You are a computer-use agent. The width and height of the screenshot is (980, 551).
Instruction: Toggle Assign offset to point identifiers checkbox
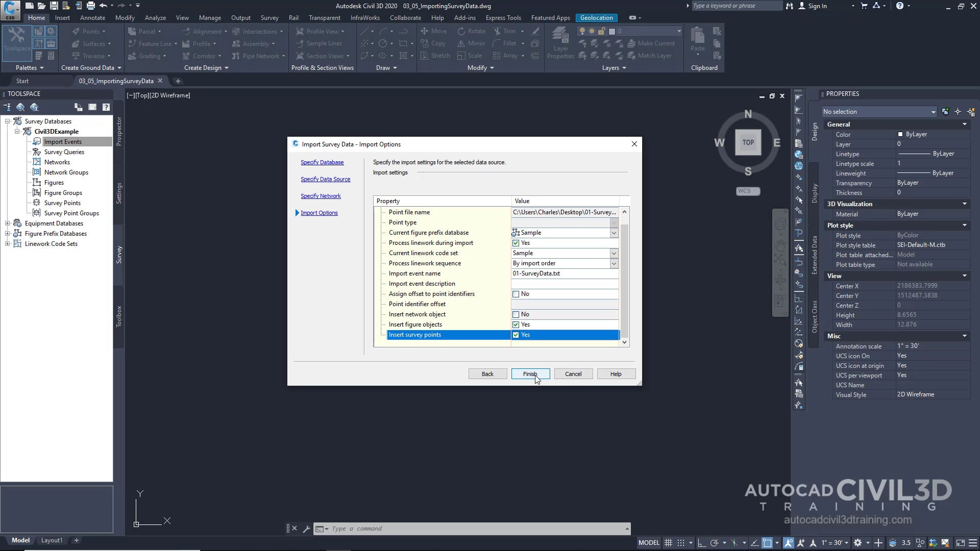pos(516,294)
